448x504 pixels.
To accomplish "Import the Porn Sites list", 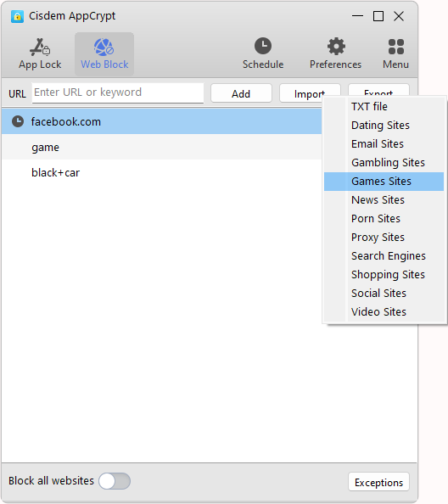I will click(384, 219).
